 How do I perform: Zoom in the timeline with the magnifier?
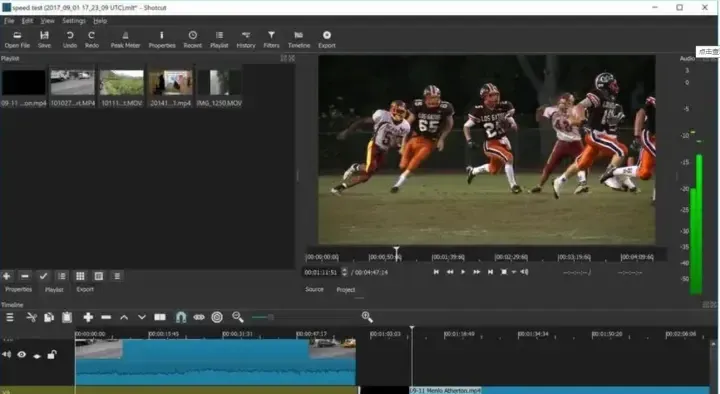click(367, 317)
